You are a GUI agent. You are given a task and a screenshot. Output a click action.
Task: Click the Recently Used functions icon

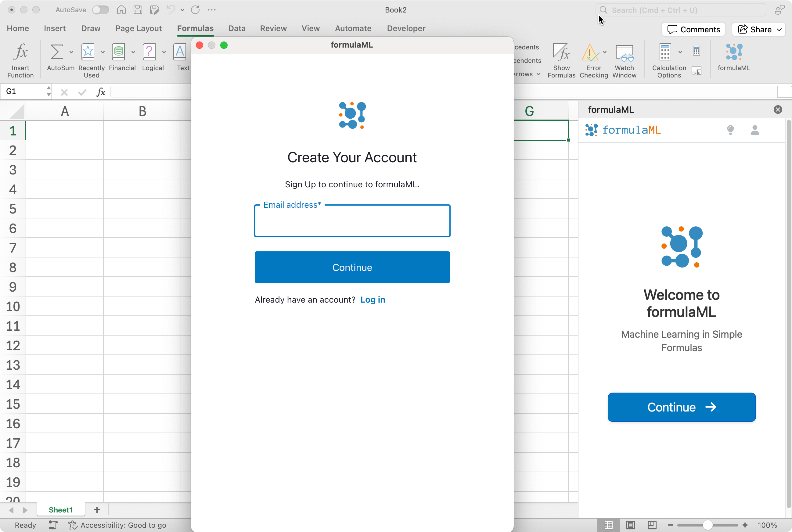[88, 52]
